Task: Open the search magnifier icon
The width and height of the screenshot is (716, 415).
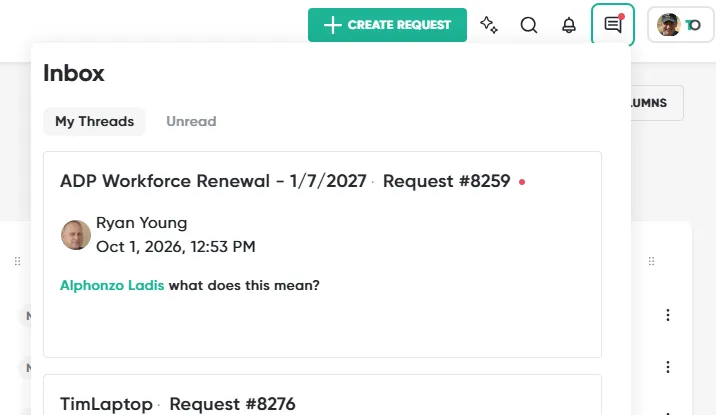Action: 529,25
